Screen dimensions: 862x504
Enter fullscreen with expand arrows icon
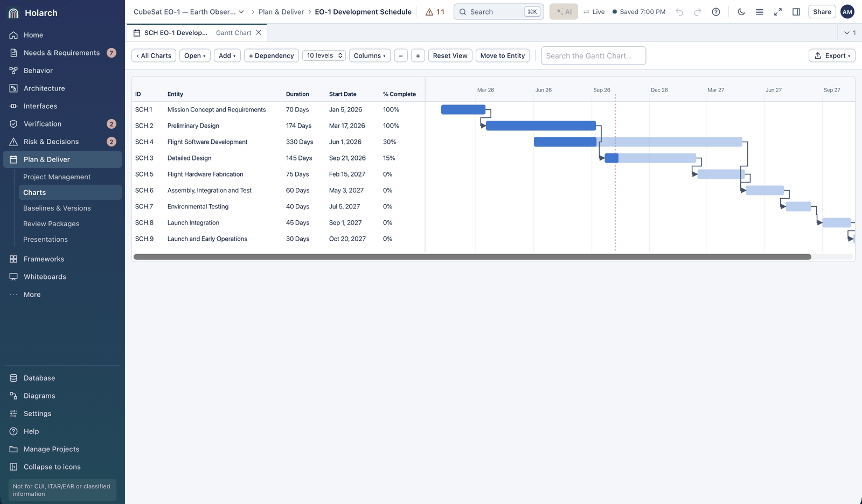(778, 12)
